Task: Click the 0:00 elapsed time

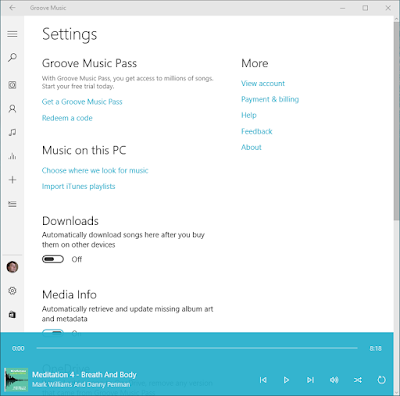Action: [18, 348]
